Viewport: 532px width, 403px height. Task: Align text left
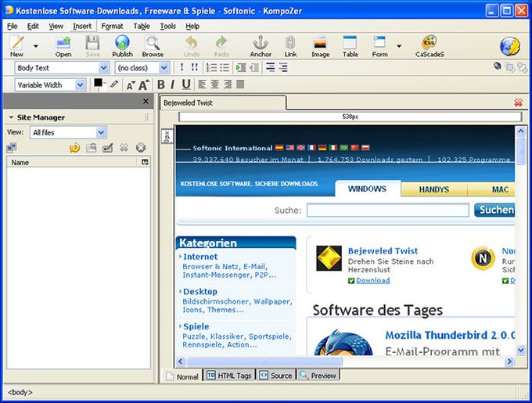[x=202, y=85]
